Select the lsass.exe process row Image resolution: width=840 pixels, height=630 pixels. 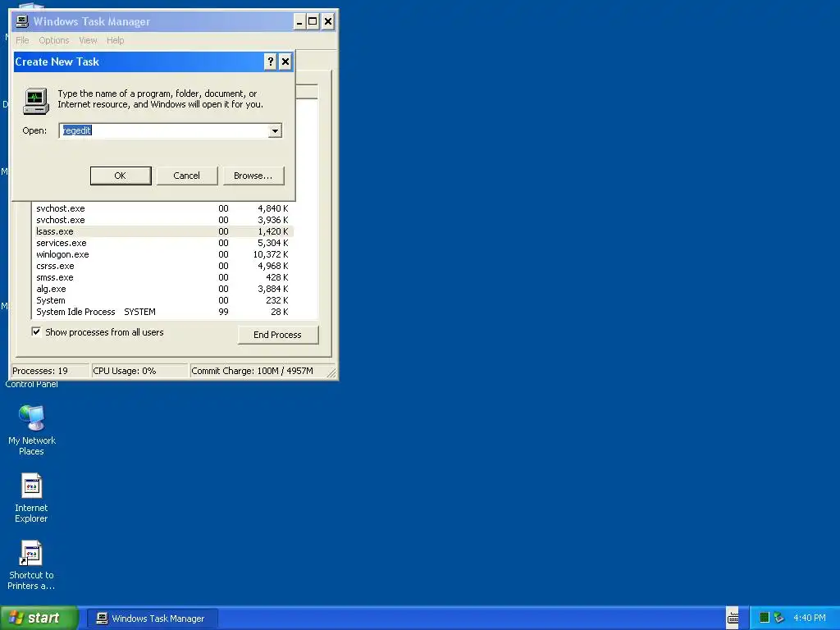(x=163, y=231)
